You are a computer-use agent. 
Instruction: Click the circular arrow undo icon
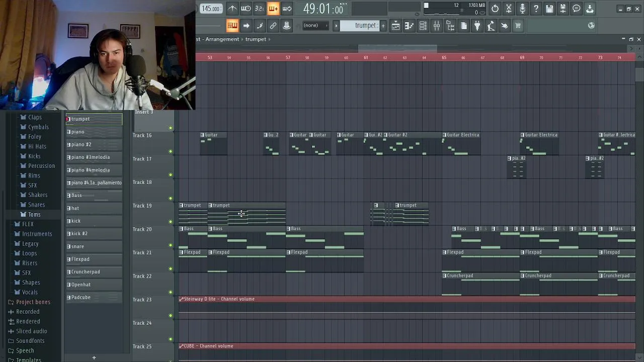(495, 9)
